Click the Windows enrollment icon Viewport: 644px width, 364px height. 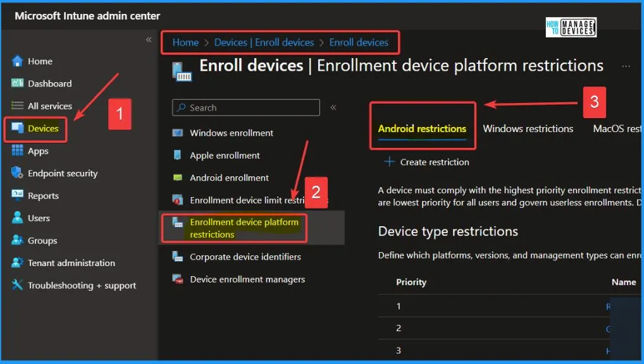pyautogui.click(x=177, y=133)
